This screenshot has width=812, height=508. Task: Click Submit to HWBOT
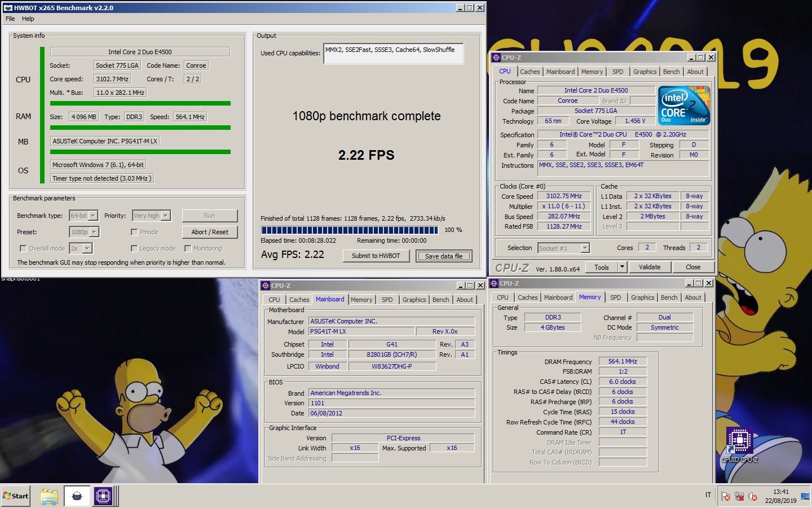(x=376, y=256)
